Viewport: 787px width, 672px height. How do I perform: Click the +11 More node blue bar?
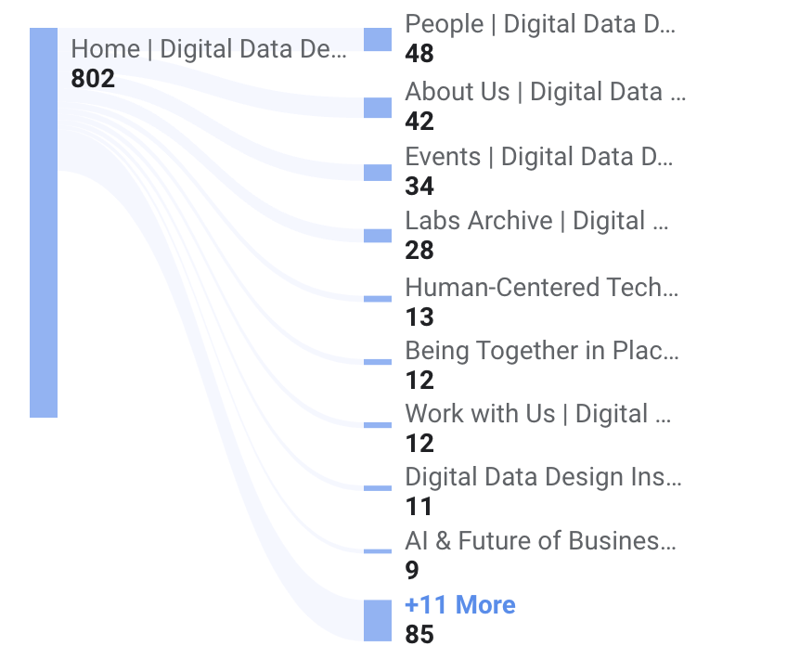coord(378,620)
